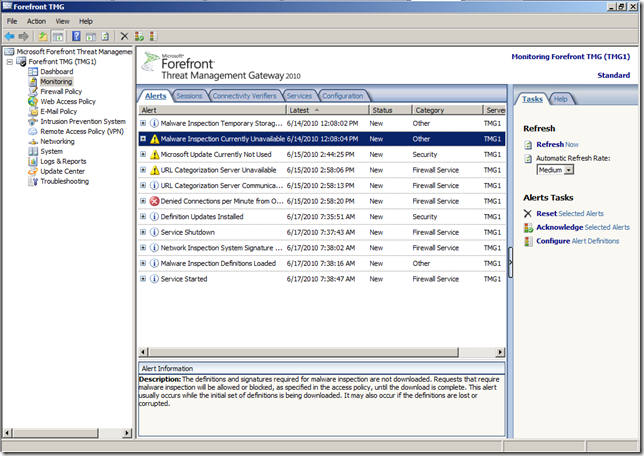
Task: Open the Help menu
Action: (86, 21)
